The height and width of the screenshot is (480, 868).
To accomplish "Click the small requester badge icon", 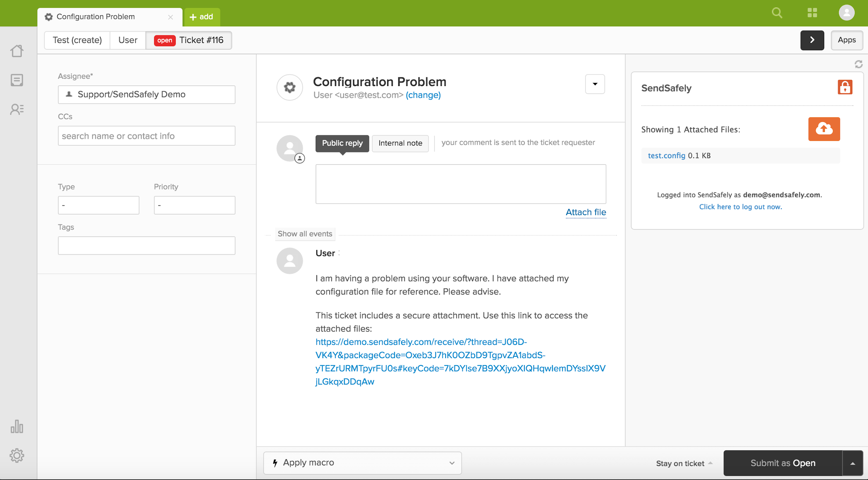I will [300, 158].
